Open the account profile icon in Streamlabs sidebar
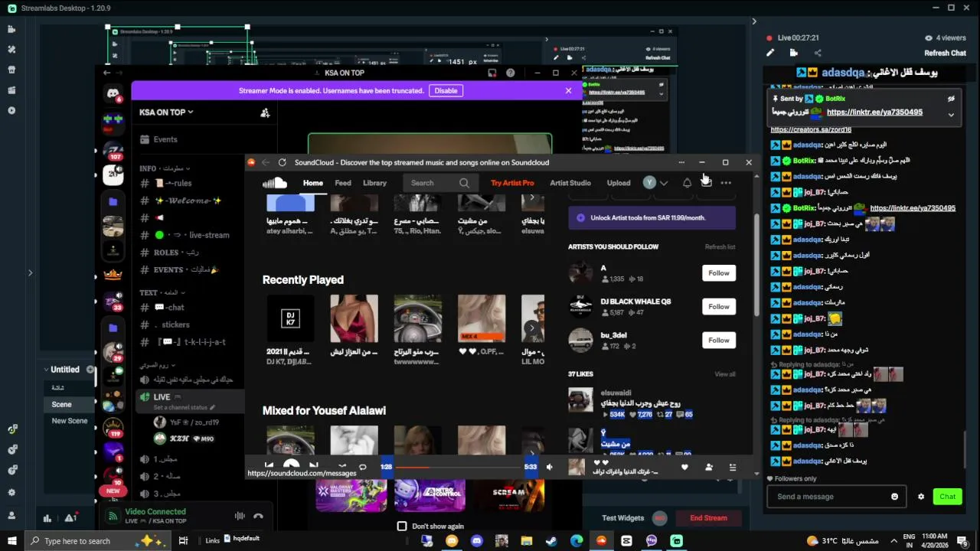Image resolution: width=980 pixels, height=551 pixels. [11, 515]
